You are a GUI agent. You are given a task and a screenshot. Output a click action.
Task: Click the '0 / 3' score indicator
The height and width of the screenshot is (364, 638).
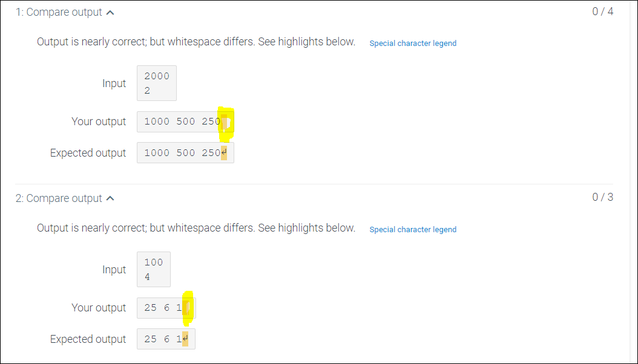pyautogui.click(x=602, y=197)
